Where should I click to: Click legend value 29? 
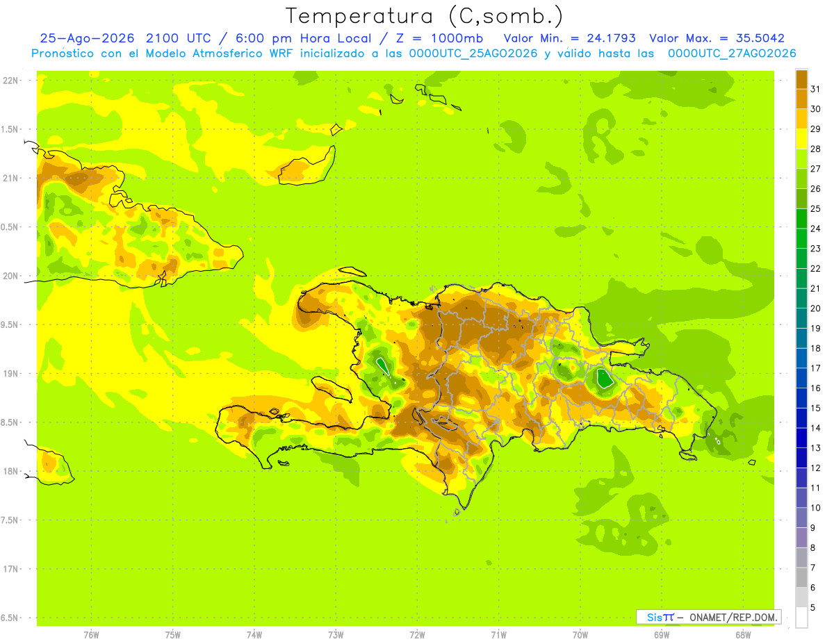(x=815, y=129)
